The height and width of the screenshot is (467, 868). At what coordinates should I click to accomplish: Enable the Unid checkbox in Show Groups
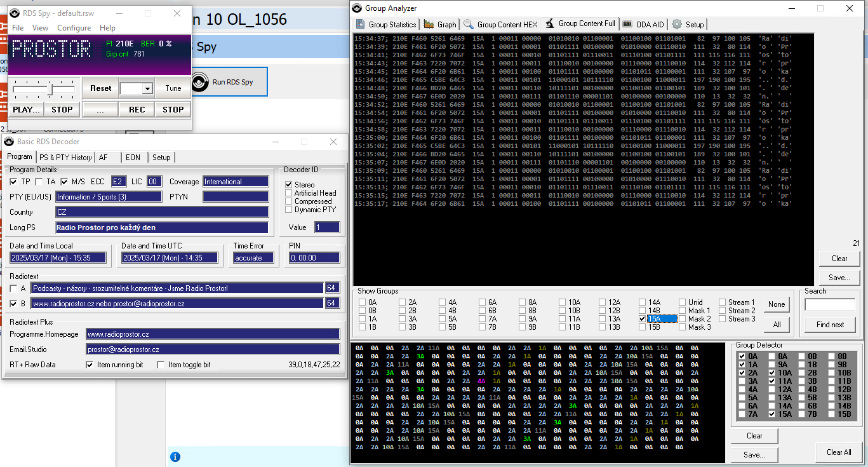[683, 302]
